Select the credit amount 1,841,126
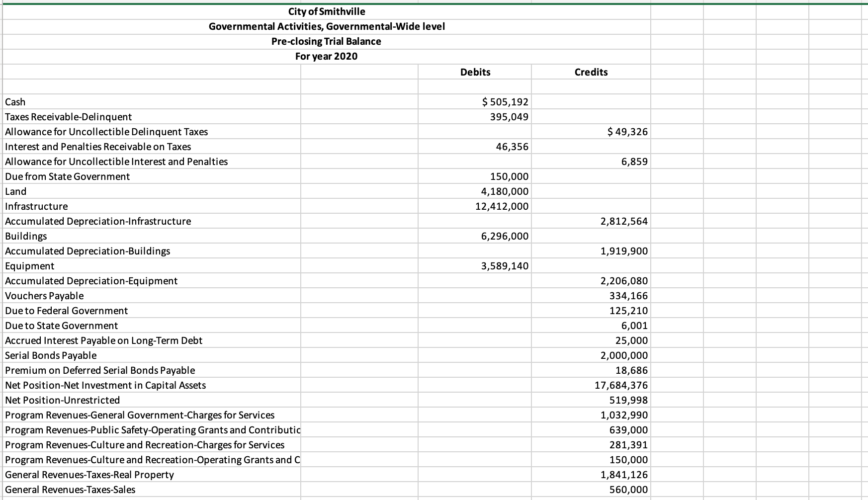 (624, 475)
